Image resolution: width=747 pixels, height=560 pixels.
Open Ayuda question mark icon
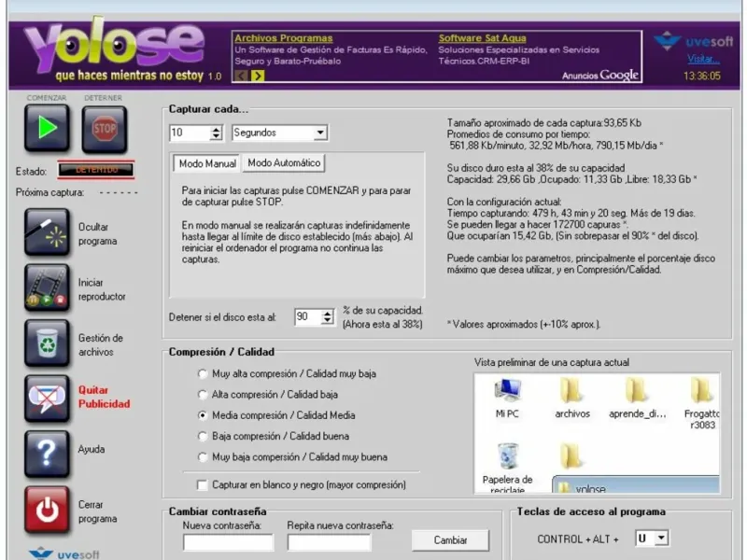click(47, 454)
